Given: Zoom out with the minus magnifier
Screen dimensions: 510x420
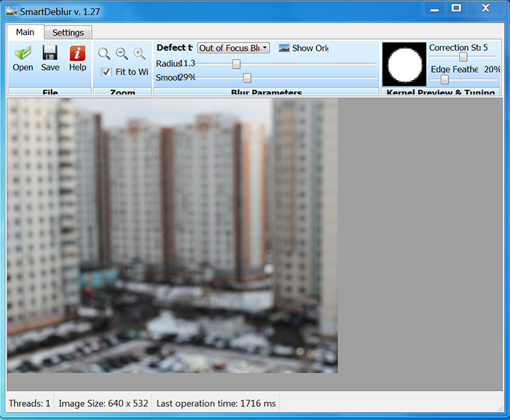Looking at the screenshot, I should (x=122, y=54).
